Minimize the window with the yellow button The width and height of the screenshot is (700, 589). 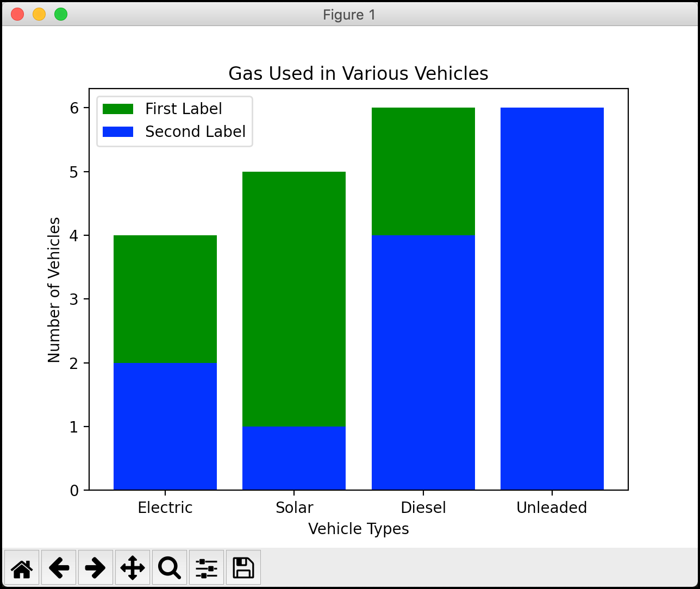coord(39,15)
